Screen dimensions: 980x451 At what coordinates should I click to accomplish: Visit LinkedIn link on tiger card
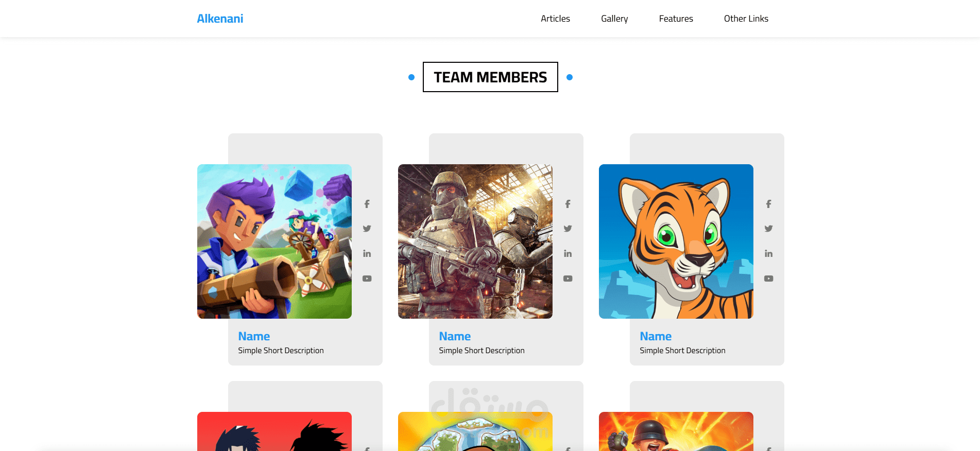point(768,253)
